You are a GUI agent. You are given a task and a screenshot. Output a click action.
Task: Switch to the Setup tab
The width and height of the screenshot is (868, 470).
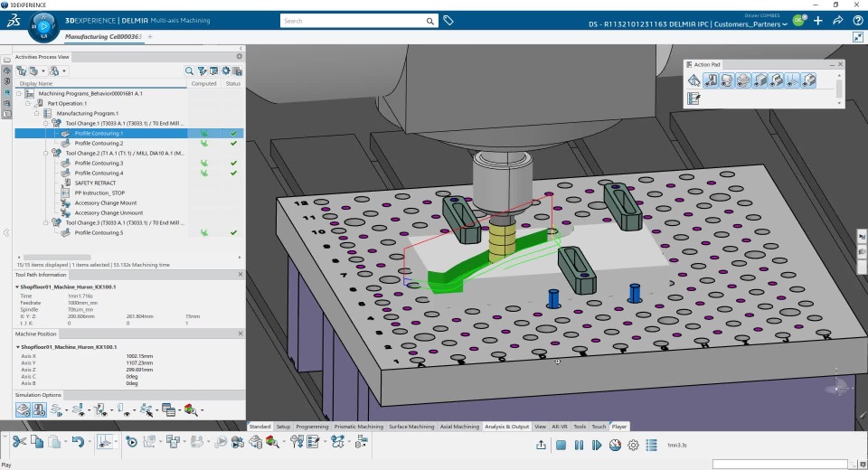(283, 427)
